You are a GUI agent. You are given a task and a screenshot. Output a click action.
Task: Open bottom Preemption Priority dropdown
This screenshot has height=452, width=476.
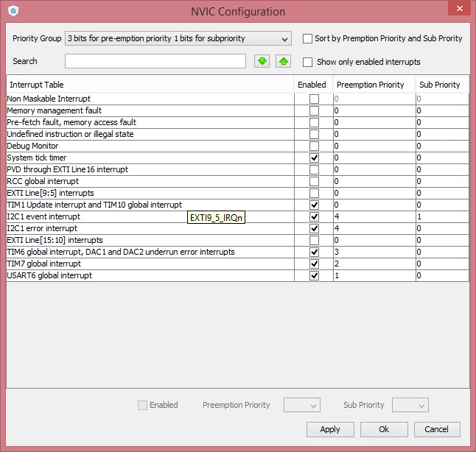302,405
